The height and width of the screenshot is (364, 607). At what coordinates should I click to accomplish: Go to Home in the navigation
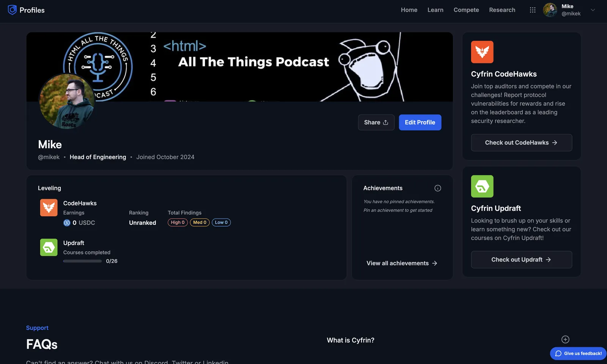409,10
